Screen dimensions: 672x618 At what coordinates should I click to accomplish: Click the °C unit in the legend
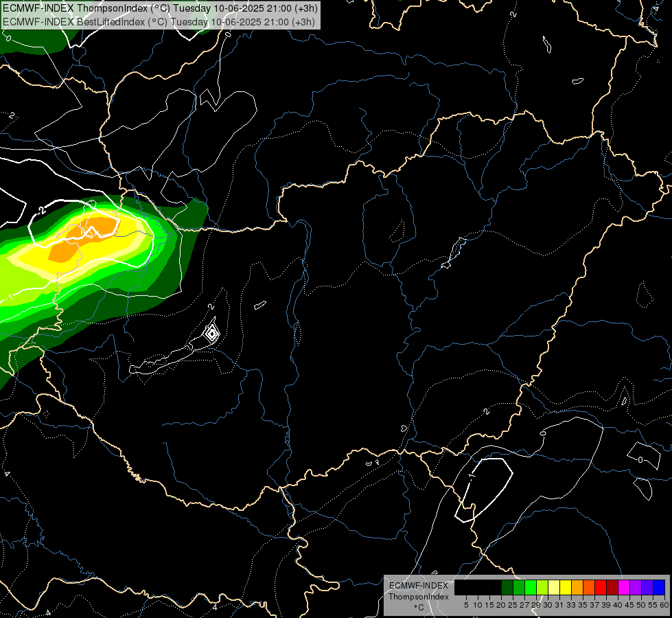point(419,608)
